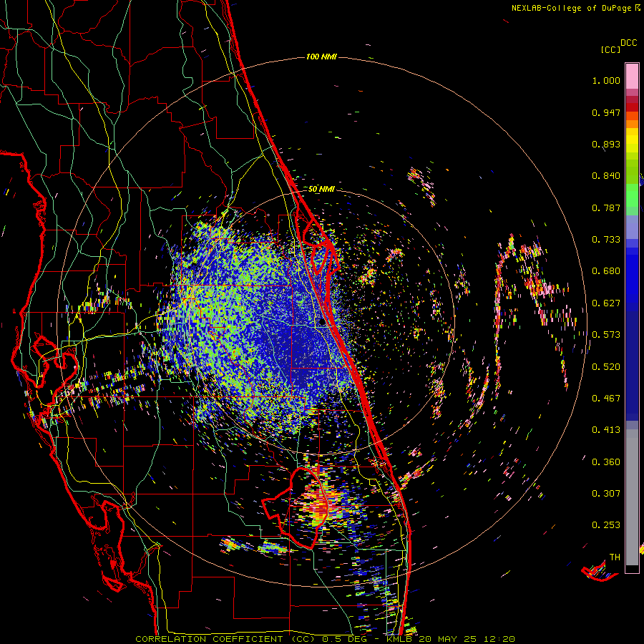Click the 0.5 DEG elevation text
The height and width of the screenshot is (644, 644).
pyautogui.click(x=345, y=639)
